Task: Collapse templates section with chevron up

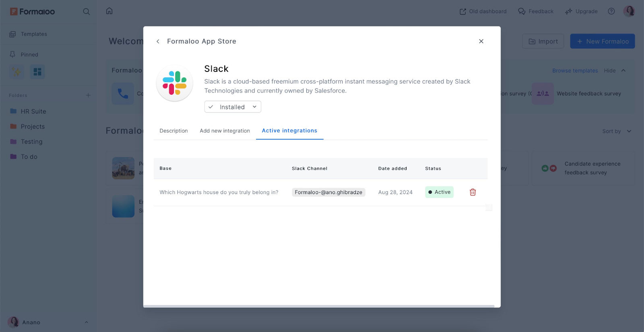Action: pos(623,70)
